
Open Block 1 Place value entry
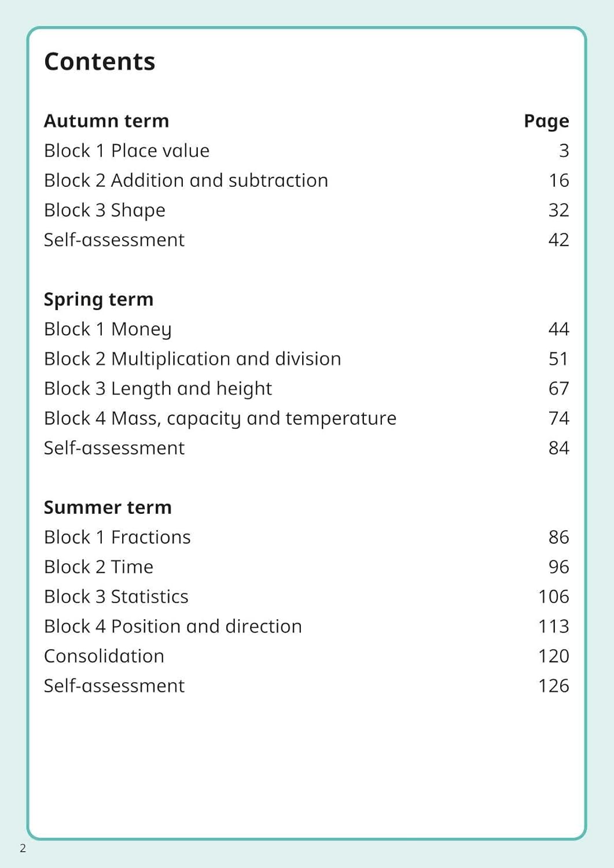[x=127, y=150]
